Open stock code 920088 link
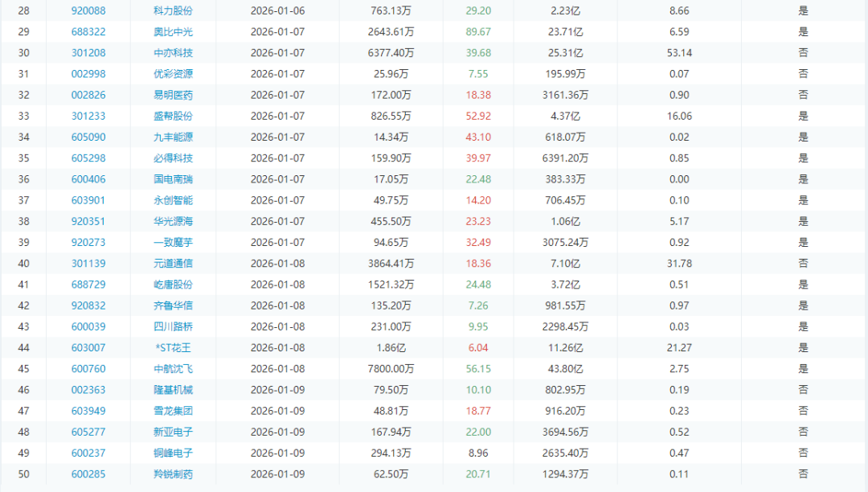 [x=88, y=10]
